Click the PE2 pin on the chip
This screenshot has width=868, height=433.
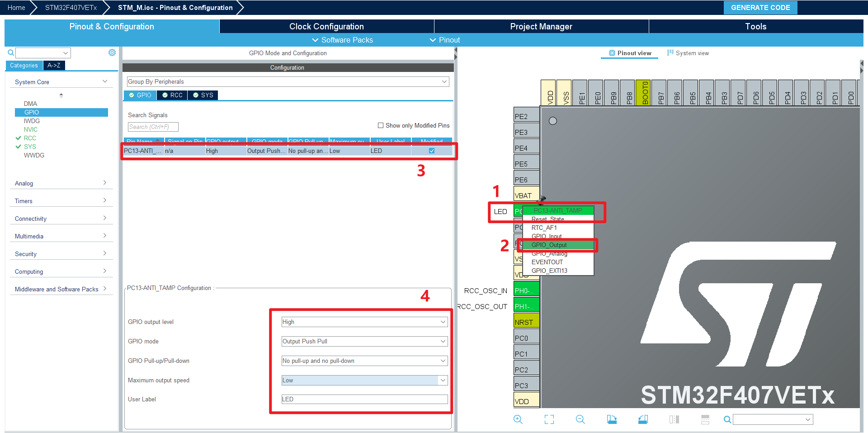point(527,115)
